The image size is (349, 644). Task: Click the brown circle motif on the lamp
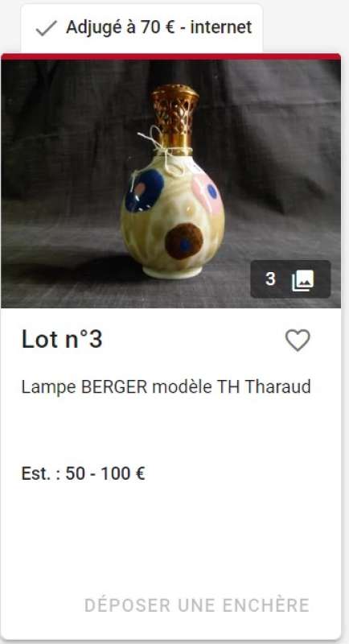(184, 242)
